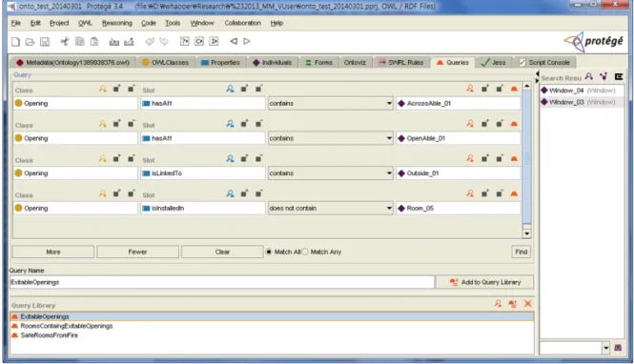Click the scroll down arrow of query pane
The width and height of the screenshot is (634, 364).
(x=526, y=233)
